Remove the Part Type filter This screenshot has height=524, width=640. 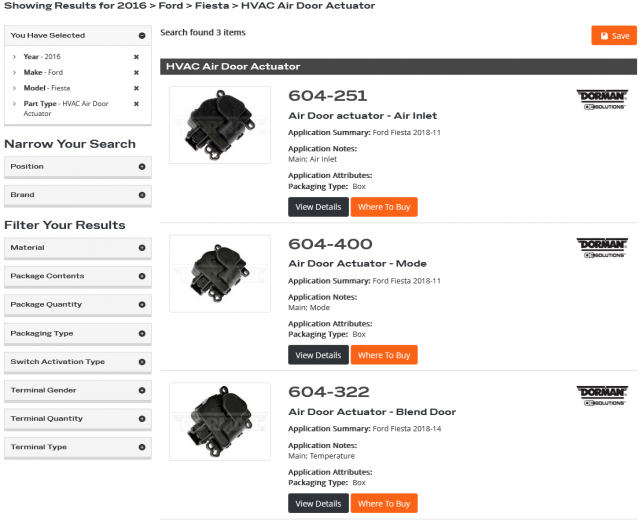point(136,104)
